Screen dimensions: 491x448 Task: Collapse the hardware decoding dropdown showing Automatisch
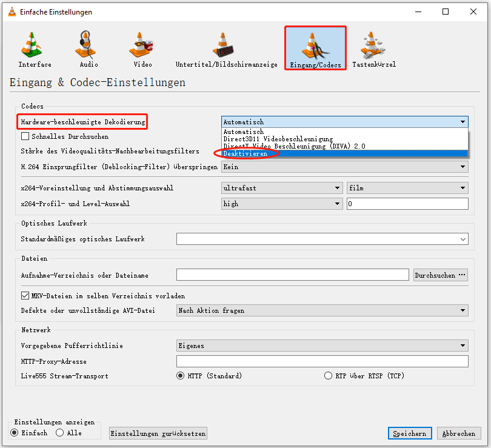coord(345,122)
